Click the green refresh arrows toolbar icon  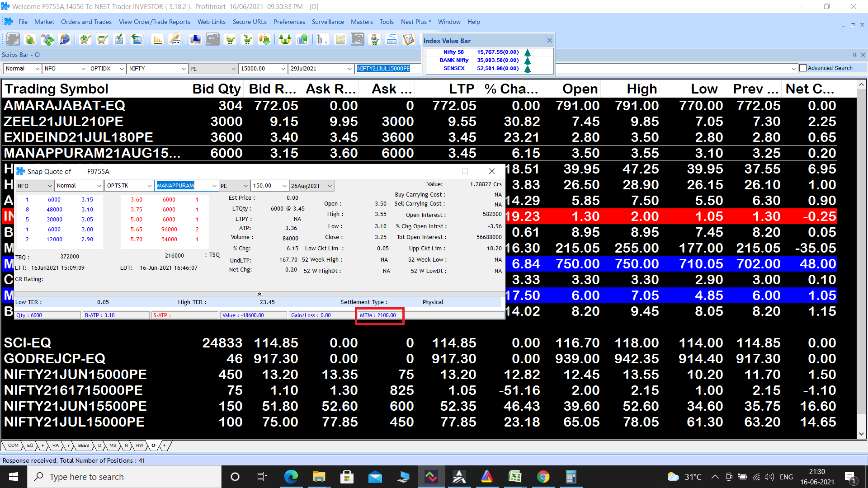47,40
